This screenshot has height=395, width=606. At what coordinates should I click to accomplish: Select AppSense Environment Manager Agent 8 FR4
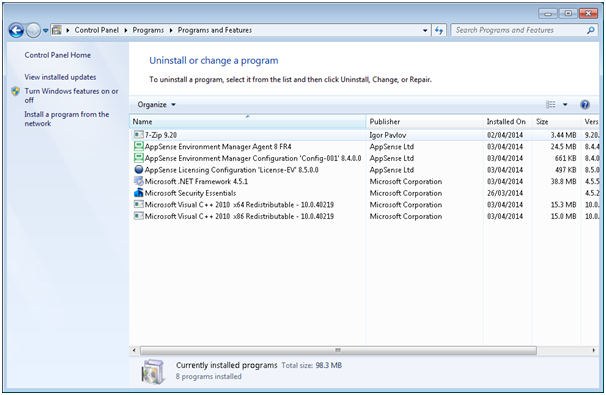point(364,146)
